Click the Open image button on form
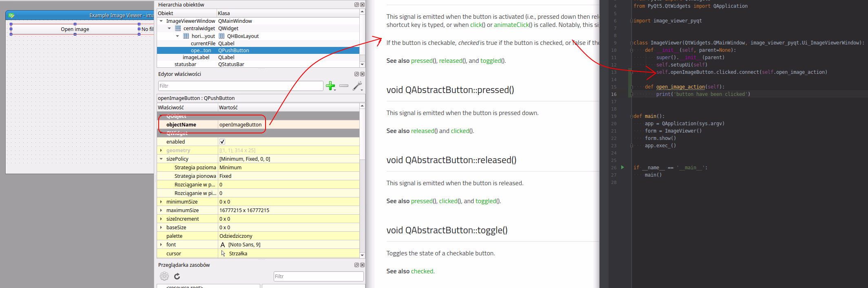 click(x=75, y=29)
